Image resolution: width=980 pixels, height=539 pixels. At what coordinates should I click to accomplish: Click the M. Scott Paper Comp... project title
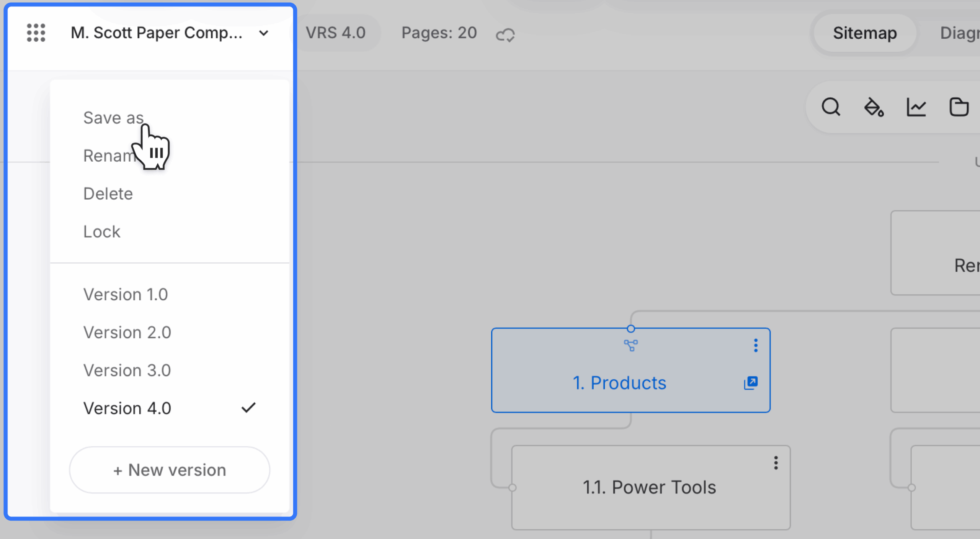pos(157,33)
